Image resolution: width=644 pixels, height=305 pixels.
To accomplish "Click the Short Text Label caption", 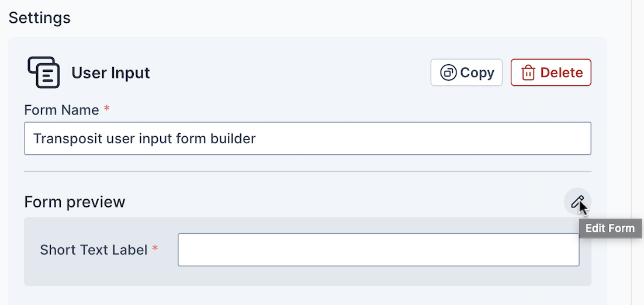I will click(x=94, y=250).
